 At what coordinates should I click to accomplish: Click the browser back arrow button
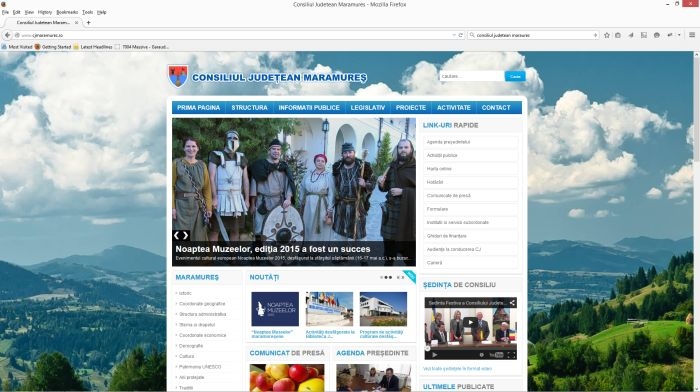coord(7,35)
